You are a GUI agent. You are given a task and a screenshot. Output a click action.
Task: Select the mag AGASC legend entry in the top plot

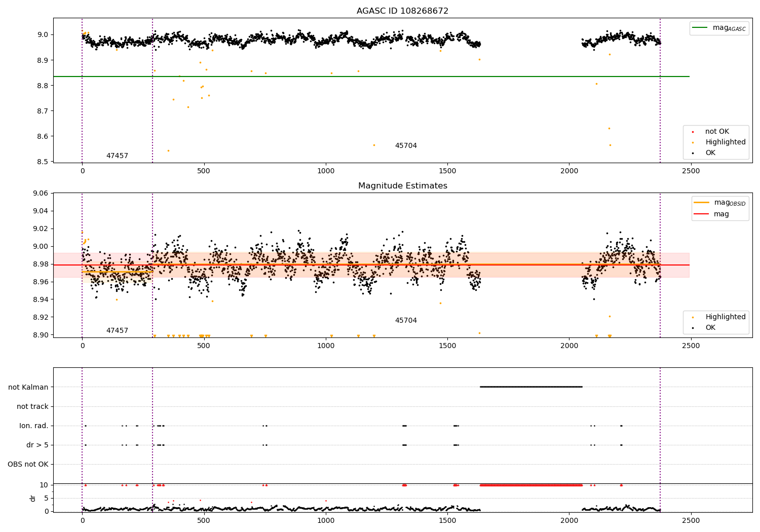tap(719, 28)
